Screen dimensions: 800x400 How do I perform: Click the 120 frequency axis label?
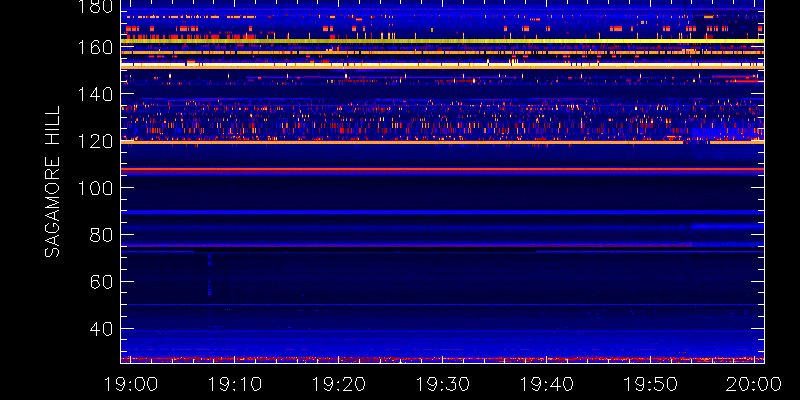96,141
